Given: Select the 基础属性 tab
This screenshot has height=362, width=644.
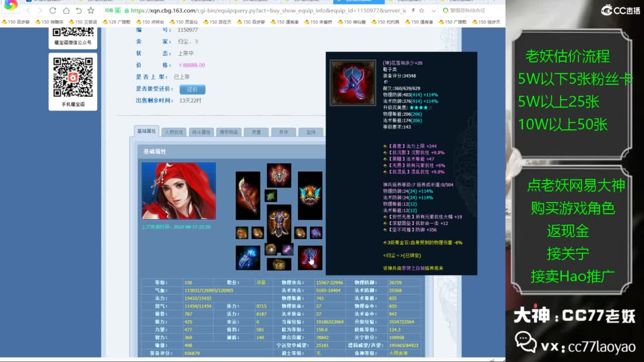Looking at the screenshot, I should pos(147,131).
